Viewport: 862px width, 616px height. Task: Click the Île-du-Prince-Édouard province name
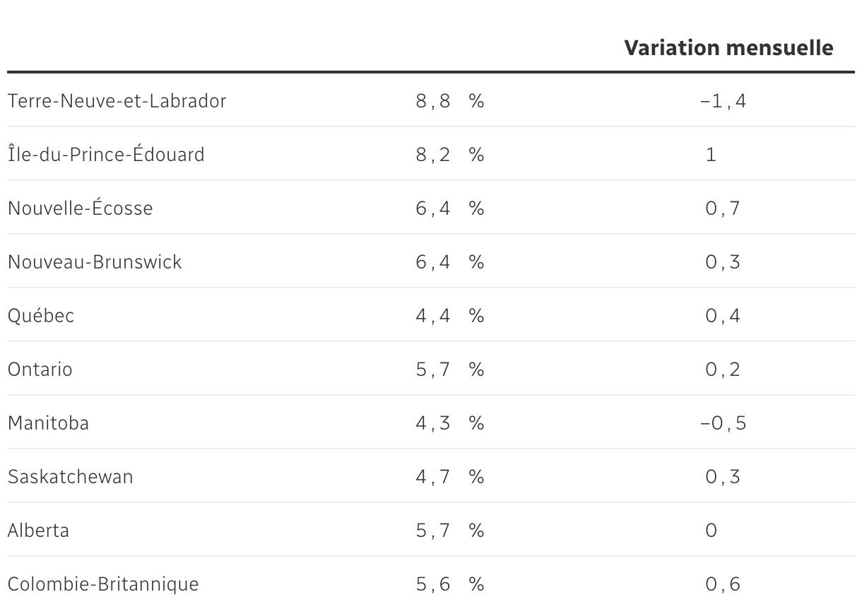[106, 155]
